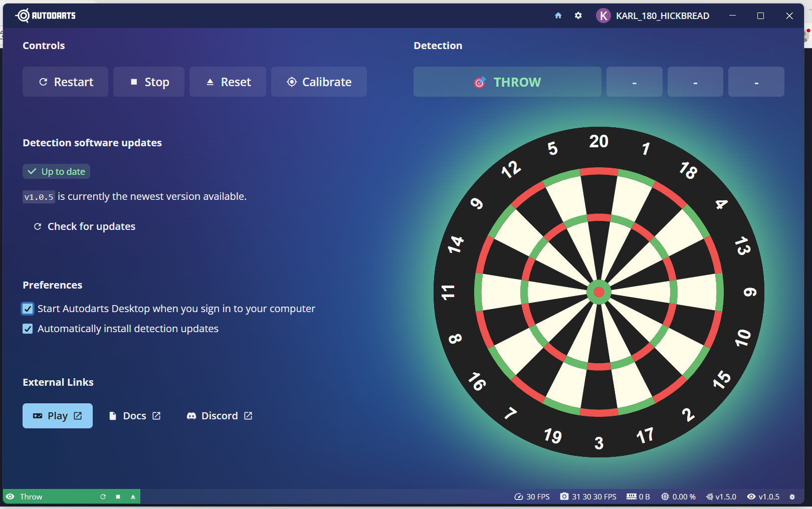Click the restart icon in bottom status bar
812x509 pixels.
coord(103,496)
